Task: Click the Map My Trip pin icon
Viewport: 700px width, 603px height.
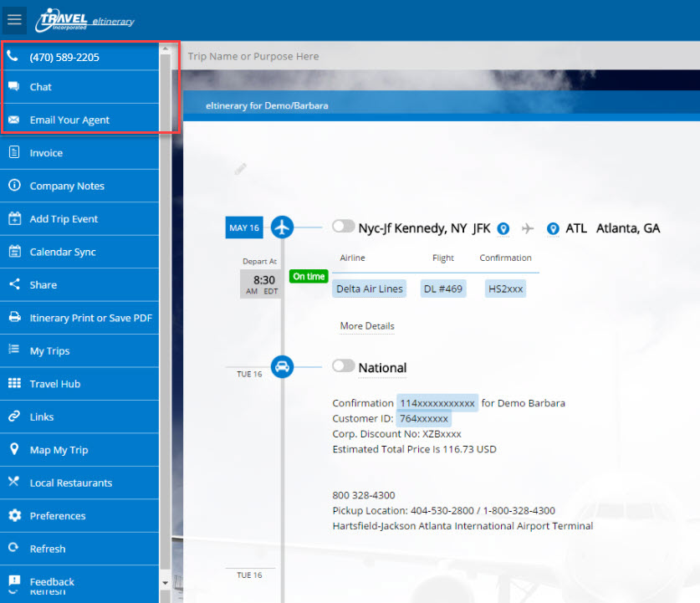Action: click(x=14, y=448)
